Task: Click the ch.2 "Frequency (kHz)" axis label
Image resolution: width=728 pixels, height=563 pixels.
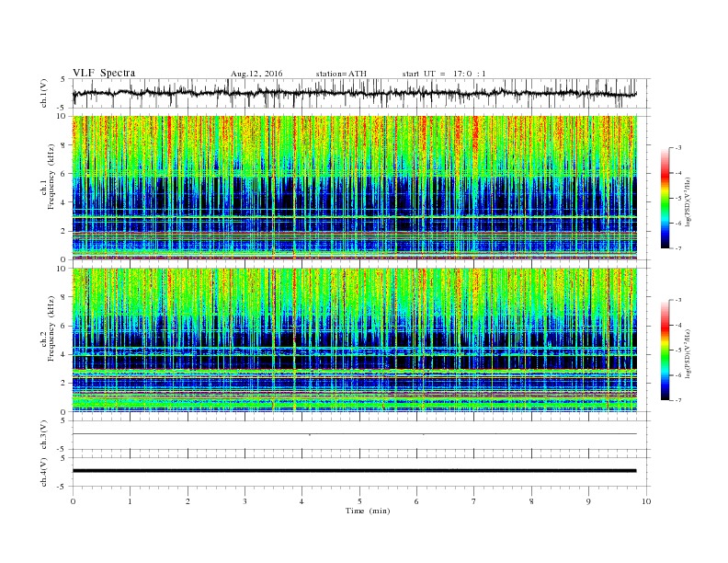Action: pos(51,328)
